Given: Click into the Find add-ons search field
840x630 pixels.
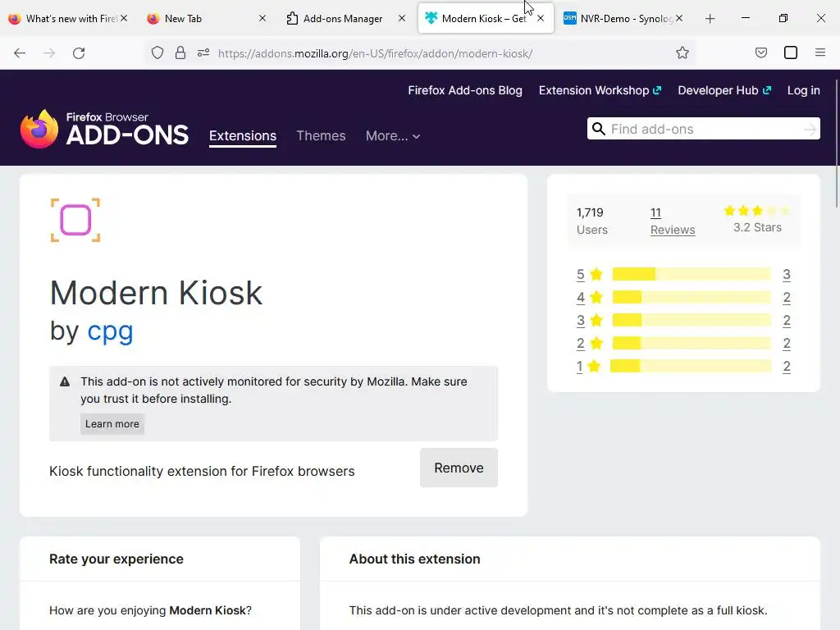Looking at the screenshot, I should (704, 129).
